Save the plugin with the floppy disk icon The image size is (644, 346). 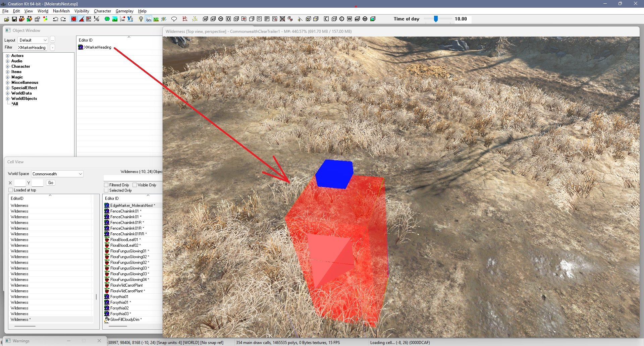click(14, 19)
